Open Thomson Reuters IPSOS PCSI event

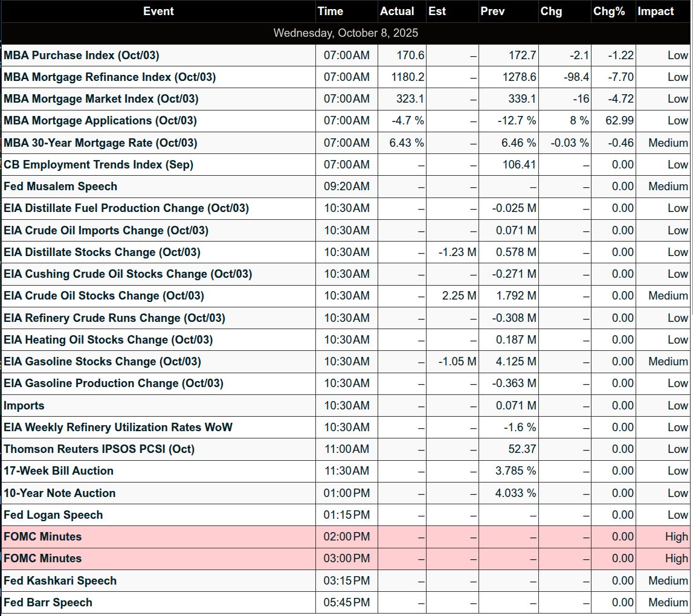(x=99, y=449)
